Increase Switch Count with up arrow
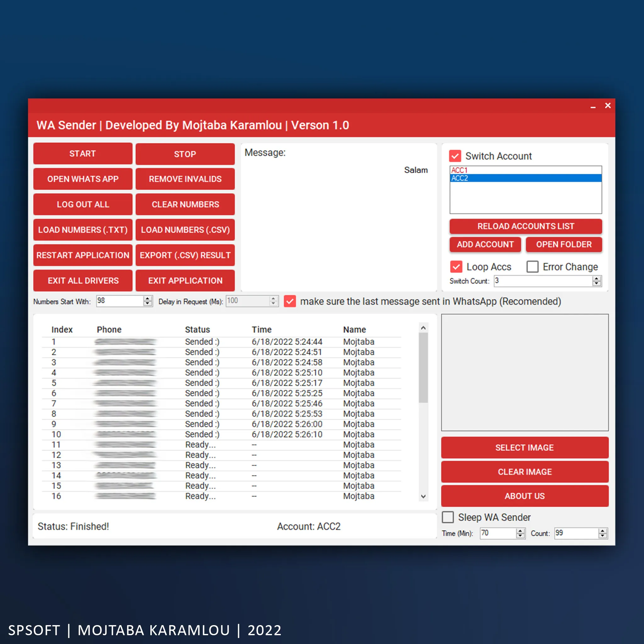This screenshot has width=644, height=644. [x=597, y=279]
